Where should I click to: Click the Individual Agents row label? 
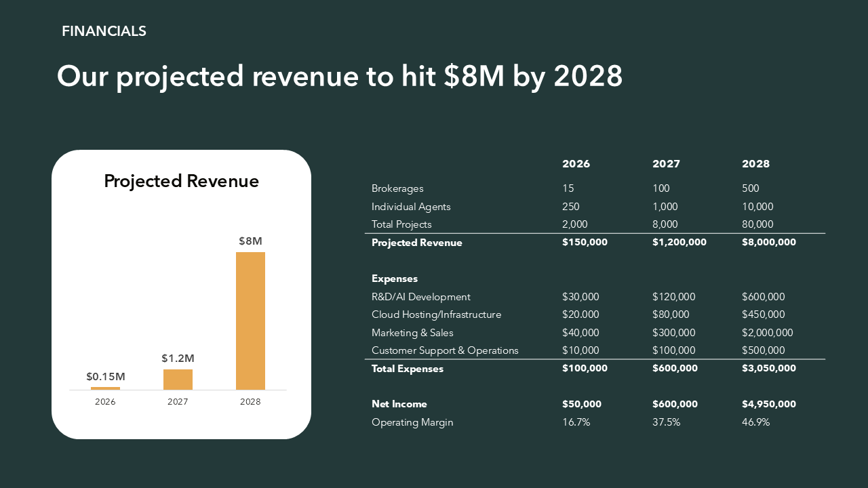pyautogui.click(x=411, y=207)
